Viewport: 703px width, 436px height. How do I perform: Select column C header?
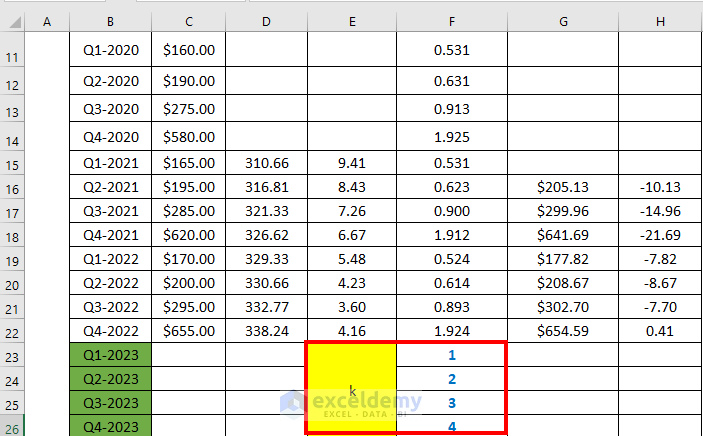[189, 22]
